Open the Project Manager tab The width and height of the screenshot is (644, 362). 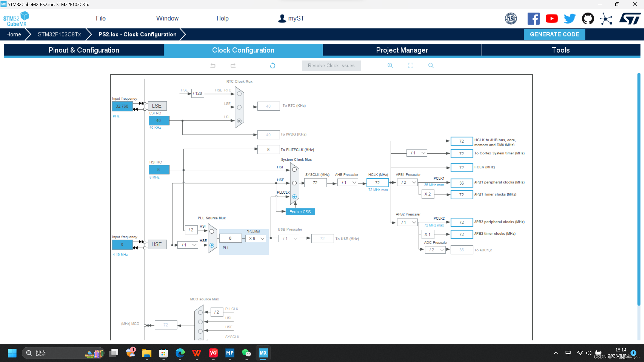tap(402, 50)
